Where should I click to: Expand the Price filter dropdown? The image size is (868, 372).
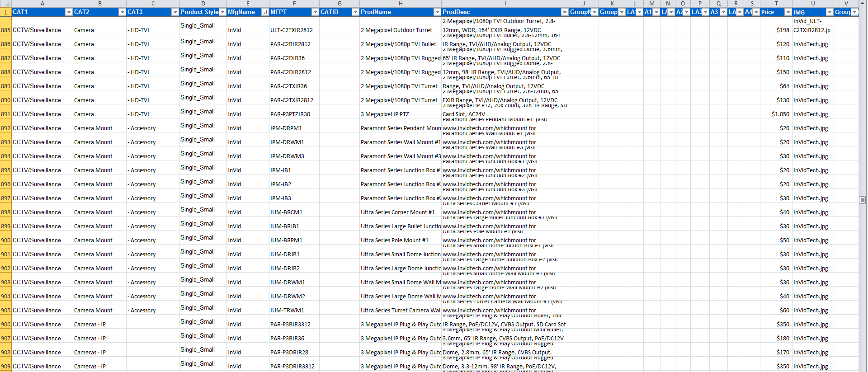point(788,12)
